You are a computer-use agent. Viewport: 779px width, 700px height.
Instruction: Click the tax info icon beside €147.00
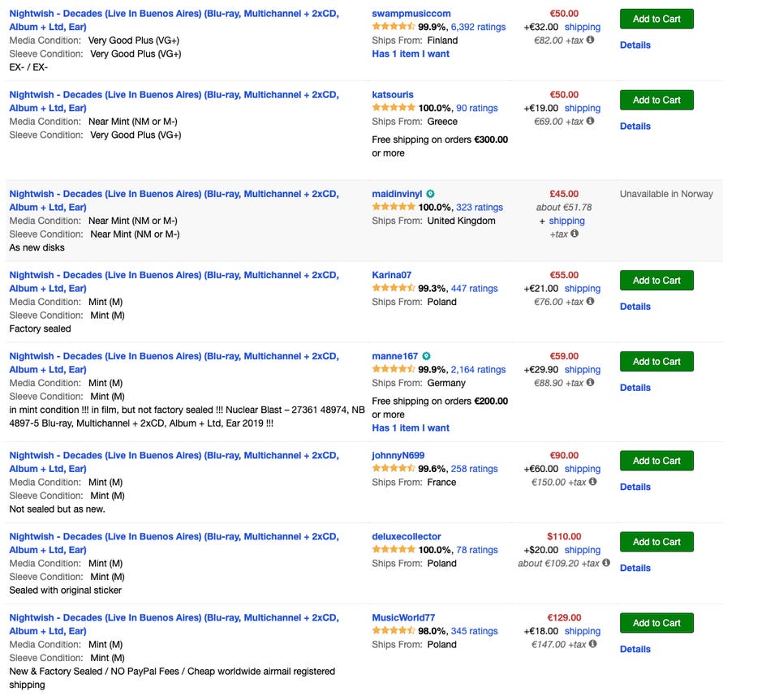coord(592,644)
